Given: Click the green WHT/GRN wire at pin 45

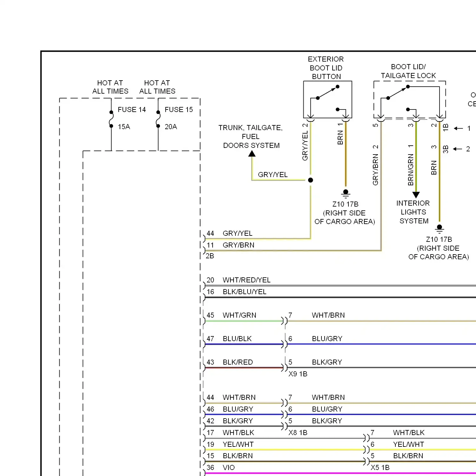Looking at the screenshot, I should tap(243, 321).
